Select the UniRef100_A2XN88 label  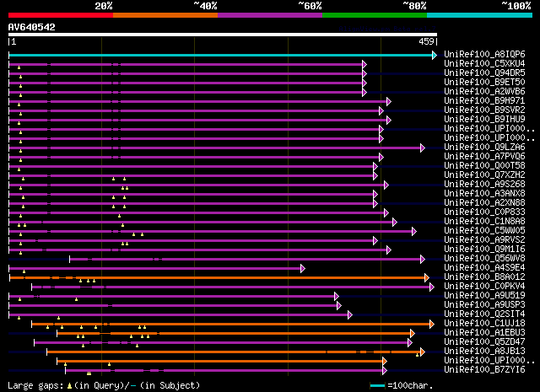484,203
